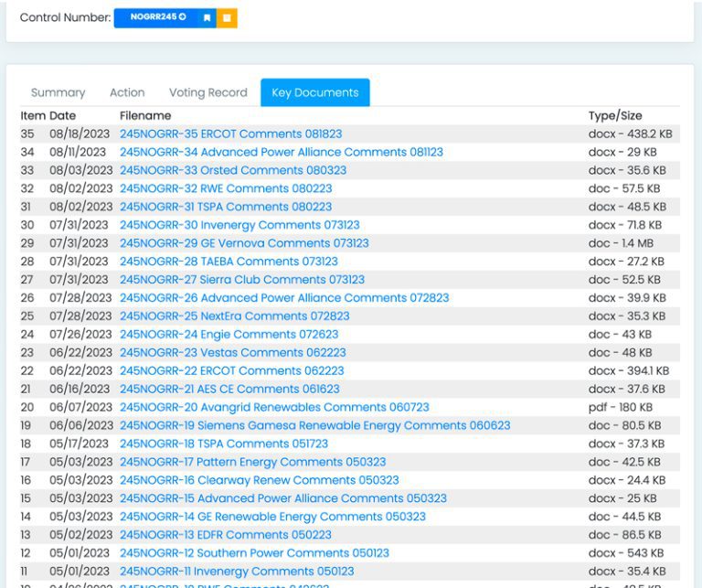Switch to the Summary tab
Viewport: 702px width, 588px height.
pos(58,92)
